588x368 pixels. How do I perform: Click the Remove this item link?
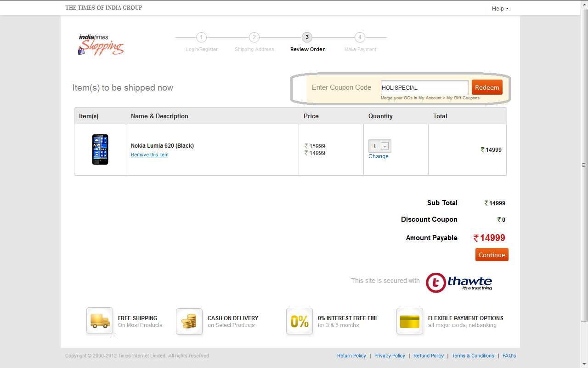149,155
